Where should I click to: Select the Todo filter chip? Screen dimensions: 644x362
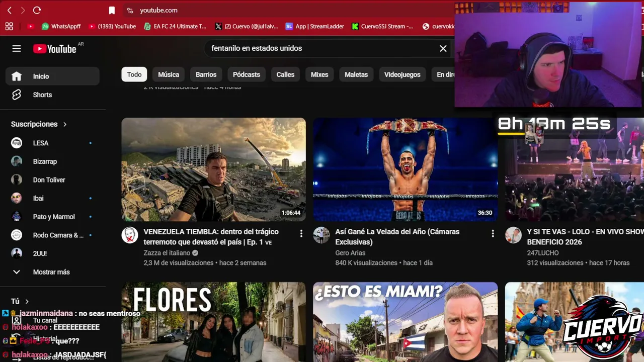coord(134,74)
